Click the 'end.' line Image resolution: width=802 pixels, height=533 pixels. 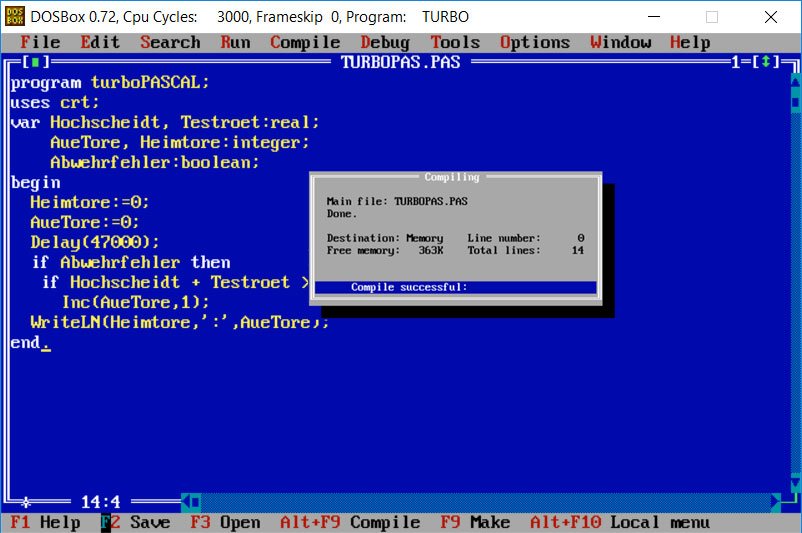click(x=30, y=342)
